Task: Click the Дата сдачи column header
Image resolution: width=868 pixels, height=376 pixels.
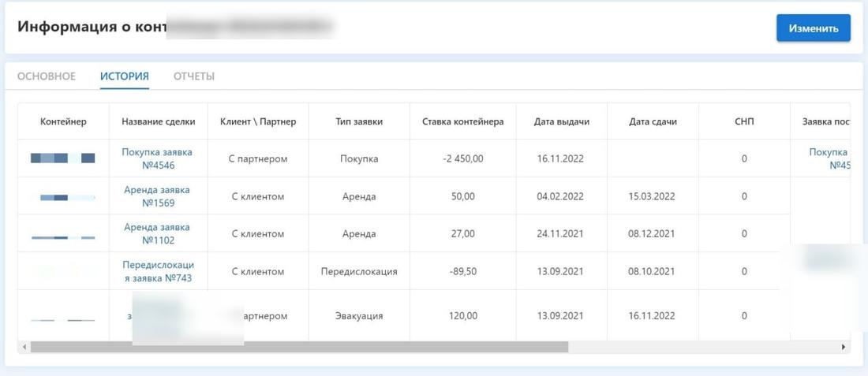Action: 653,121
